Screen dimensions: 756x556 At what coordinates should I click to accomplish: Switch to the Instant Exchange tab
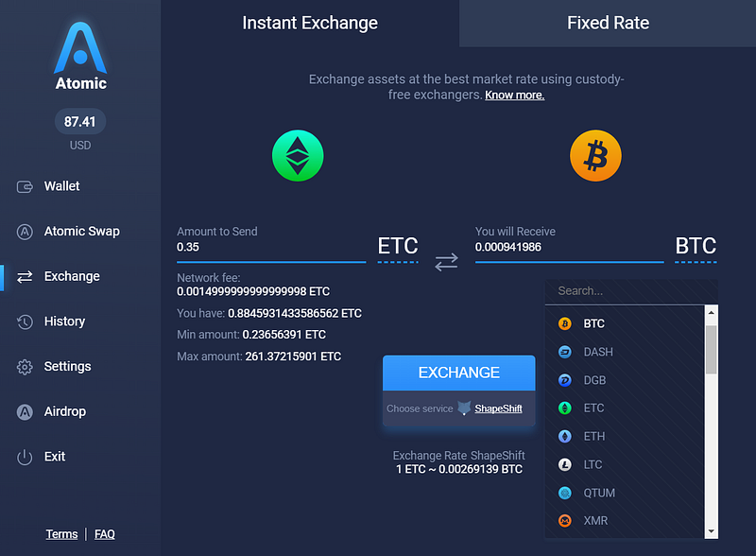click(x=310, y=23)
